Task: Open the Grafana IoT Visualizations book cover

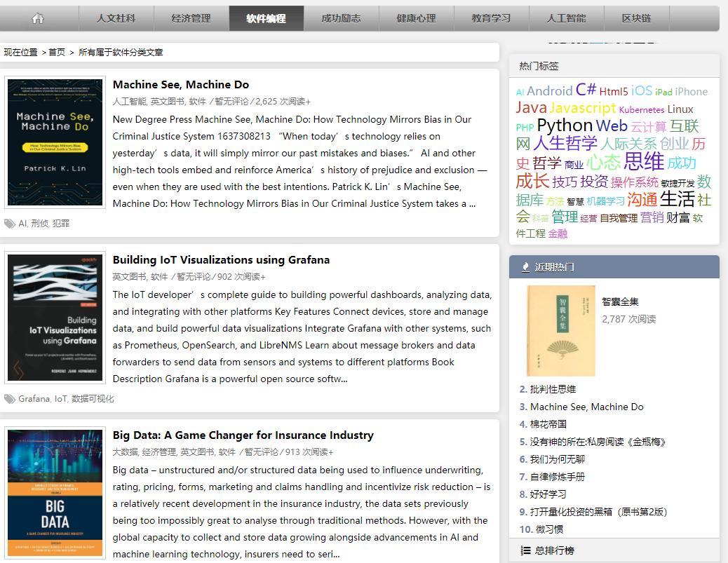Action: point(55,318)
